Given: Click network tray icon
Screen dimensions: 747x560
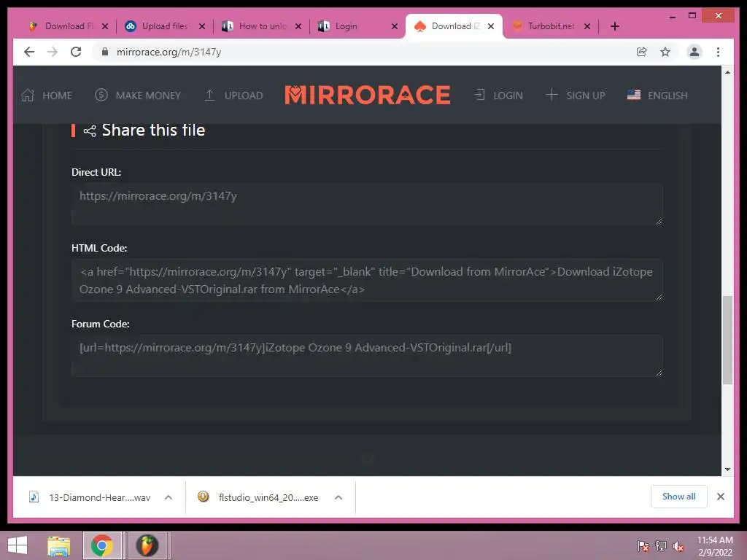Looking at the screenshot, I should (x=661, y=546).
